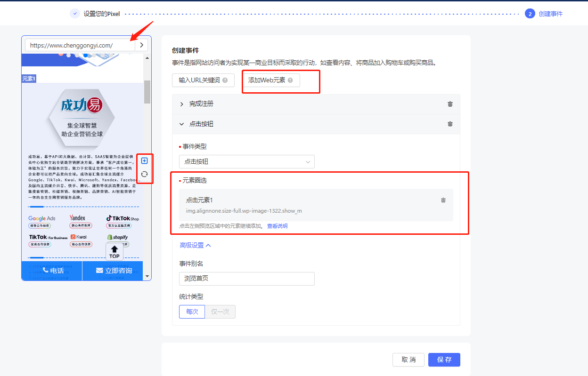Select 每次 as the statistics type
The image size is (588, 376).
[x=192, y=312]
